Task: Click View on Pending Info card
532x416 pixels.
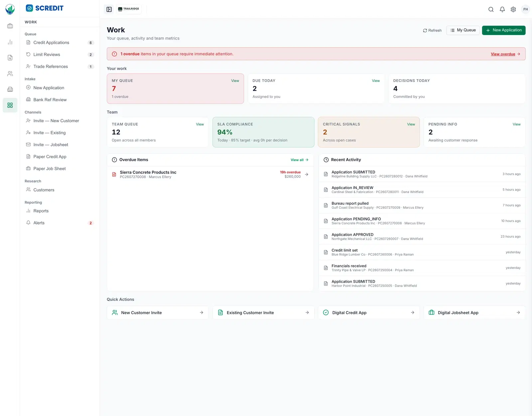Action: coord(516,124)
